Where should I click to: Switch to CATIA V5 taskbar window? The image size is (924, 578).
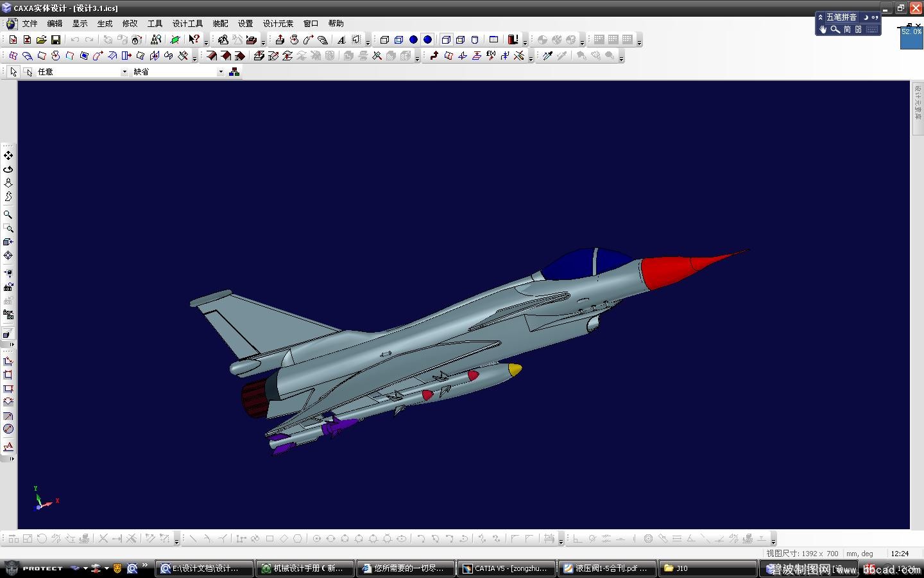507,568
